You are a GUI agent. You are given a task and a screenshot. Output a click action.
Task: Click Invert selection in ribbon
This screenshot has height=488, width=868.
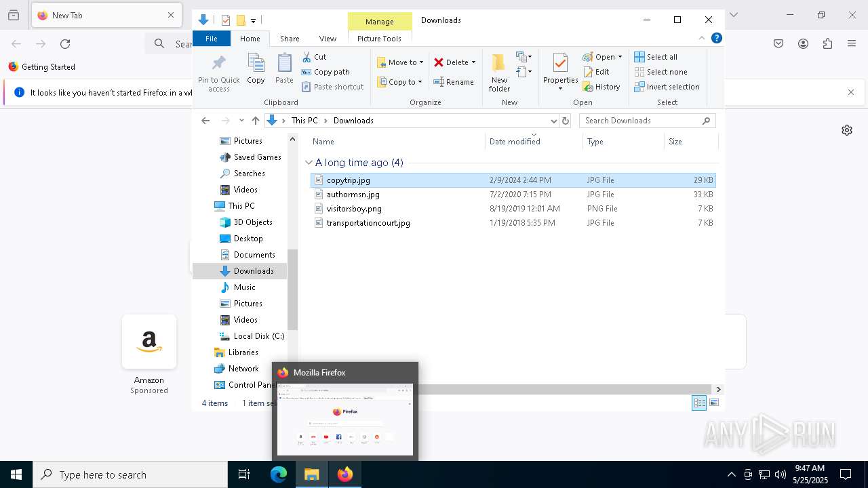pos(667,87)
